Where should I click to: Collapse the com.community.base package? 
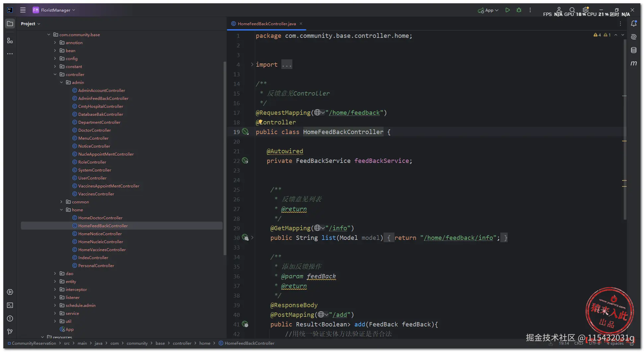49,35
